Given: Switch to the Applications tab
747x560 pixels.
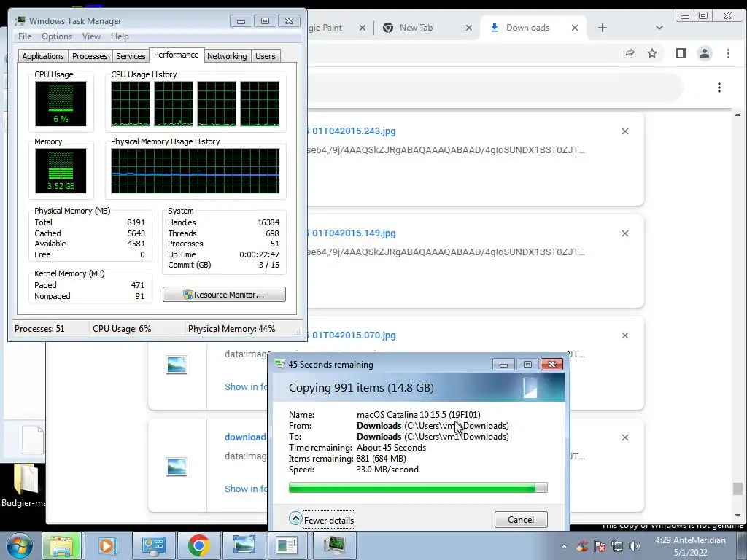Looking at the screenshot, I should point(43,56).
